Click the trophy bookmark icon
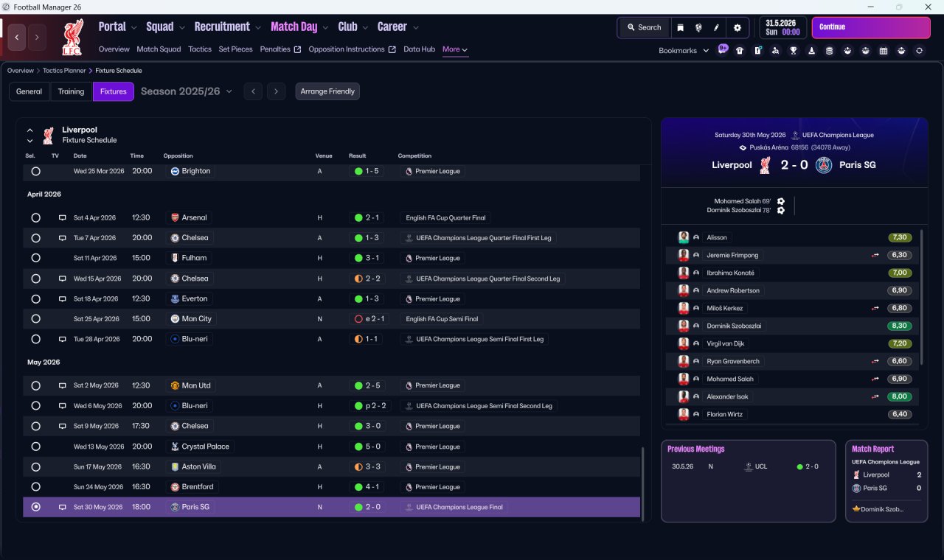Screen dimensions: 944x560 pyautogui.click(x=794, y=51)
